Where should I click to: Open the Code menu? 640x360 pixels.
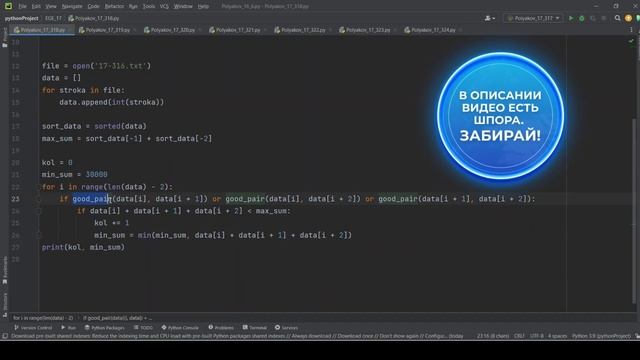point(93,7)
